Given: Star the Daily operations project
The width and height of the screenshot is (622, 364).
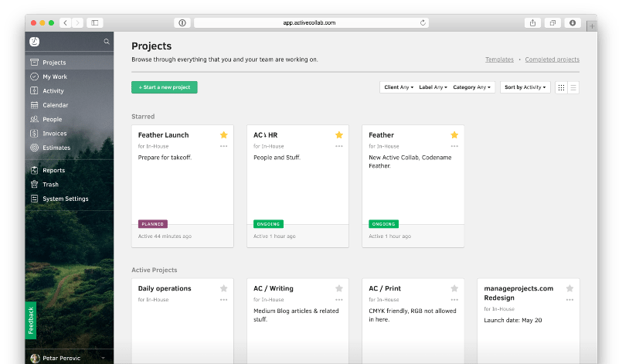Looking at the screenshot, I should 223,288.
